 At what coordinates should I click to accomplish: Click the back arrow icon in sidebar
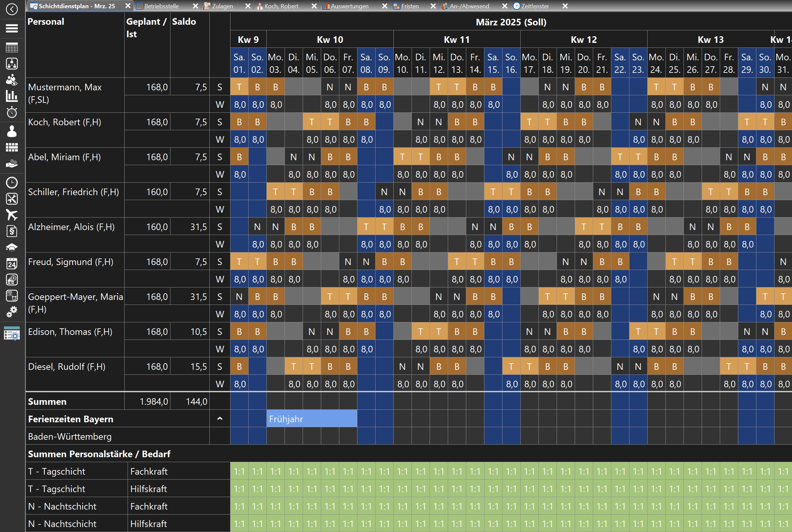tap(12, 9)
